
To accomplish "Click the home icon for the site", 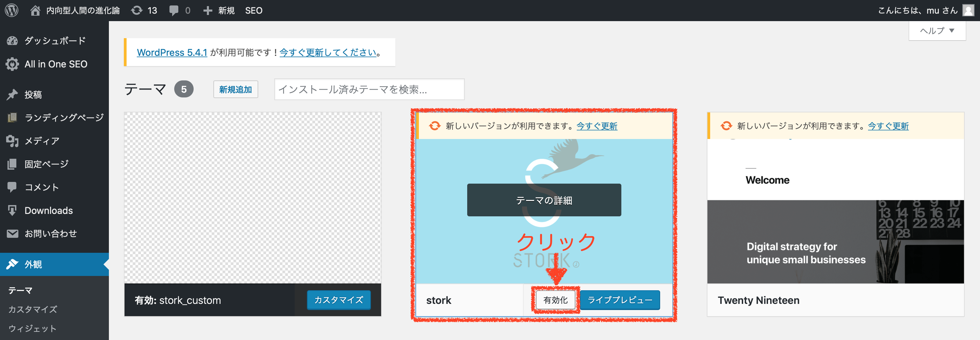I will click(x=35, y=10).
